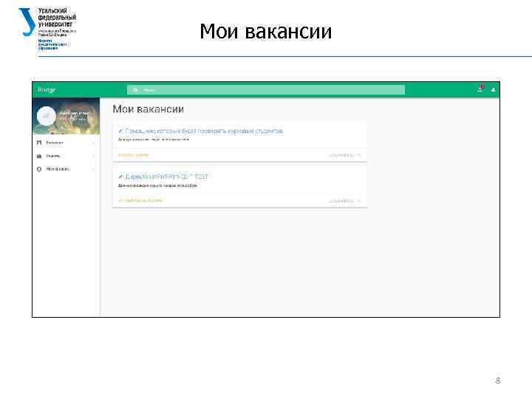This screenshot has width=532, height=399.
Task: Open the Помощник, который будет проверять курсовые vacancy
Action: [204, 131]
